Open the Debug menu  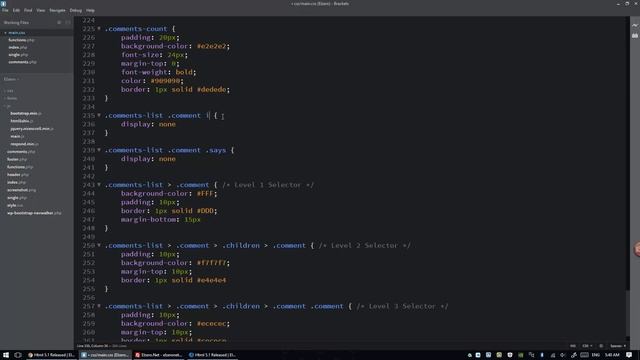click(x=76, y=10)
